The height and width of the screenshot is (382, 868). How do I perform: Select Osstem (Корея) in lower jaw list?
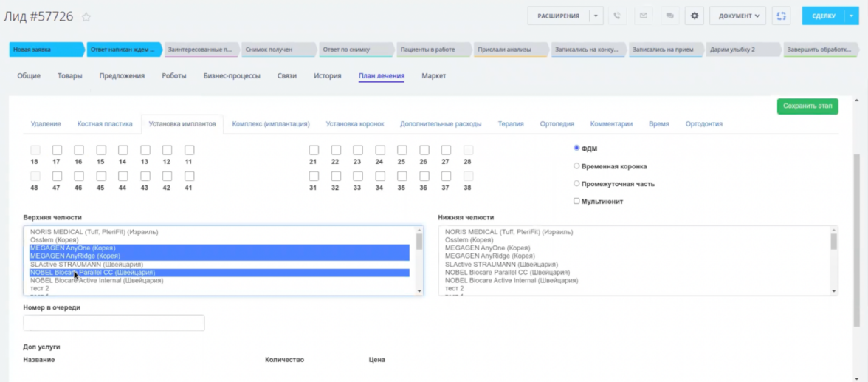pyautogui.click(x=469, y=240)
